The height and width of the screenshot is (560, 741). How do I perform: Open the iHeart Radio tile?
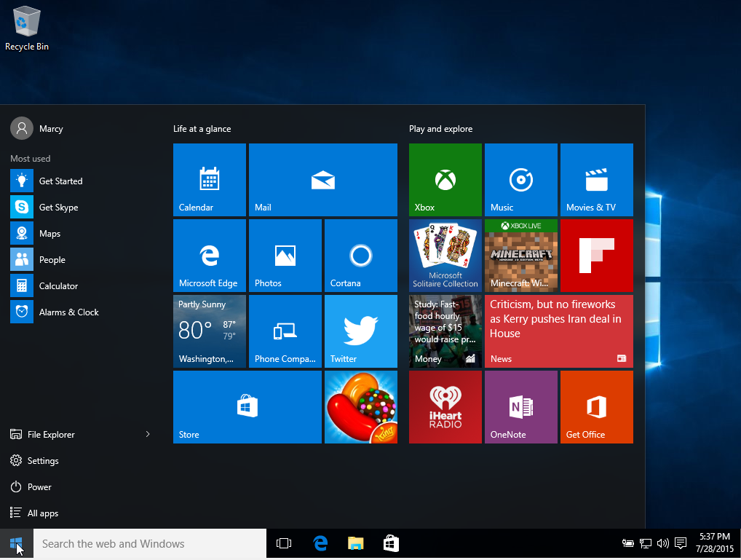click(x=445, y=406)
